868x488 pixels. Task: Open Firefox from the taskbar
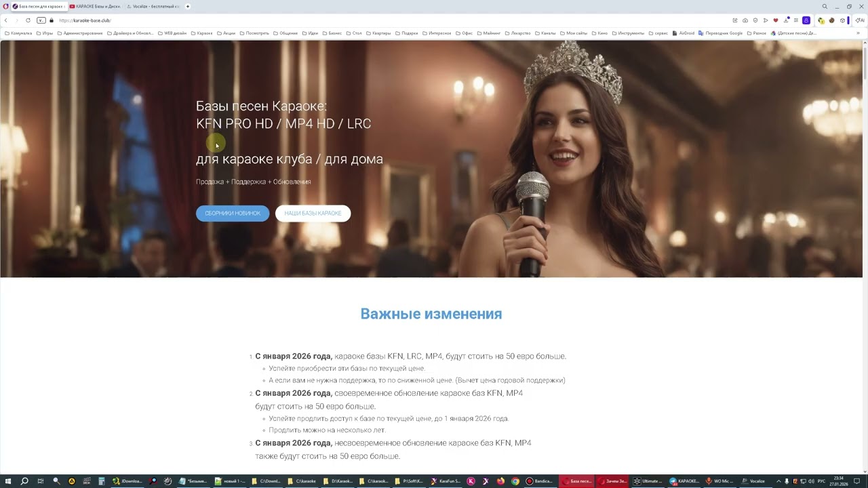[x=500, y=481]
